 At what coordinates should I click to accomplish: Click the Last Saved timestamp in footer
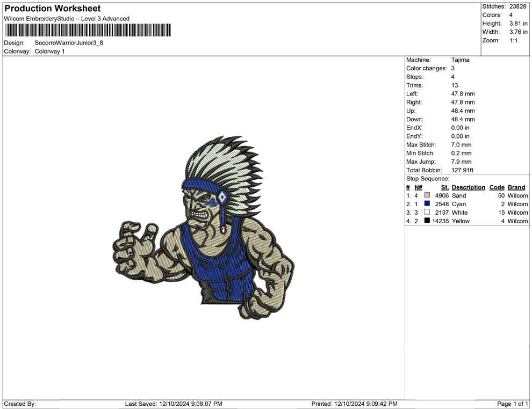click(174, 404)
